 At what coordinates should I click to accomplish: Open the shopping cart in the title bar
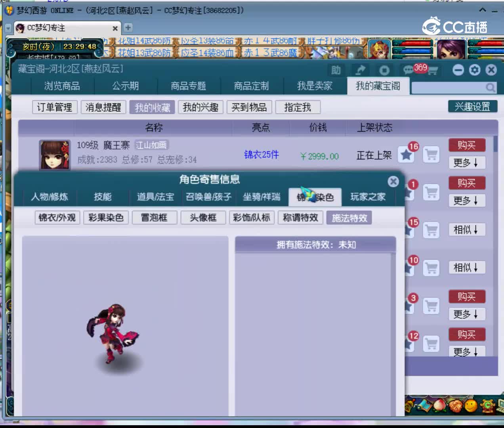pyautogui.click(x=433, y=71)
